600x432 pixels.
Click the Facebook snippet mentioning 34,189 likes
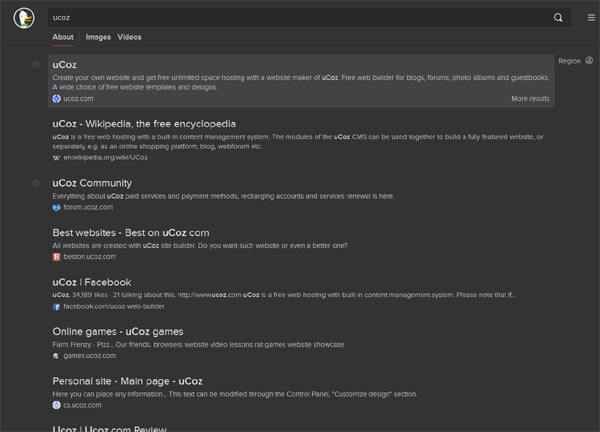coord(284,295)
